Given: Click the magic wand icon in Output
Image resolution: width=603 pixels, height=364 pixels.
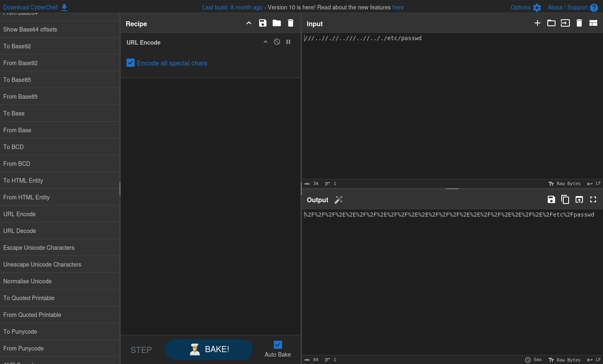Looking at the screenshot, I should click(339, 200).
